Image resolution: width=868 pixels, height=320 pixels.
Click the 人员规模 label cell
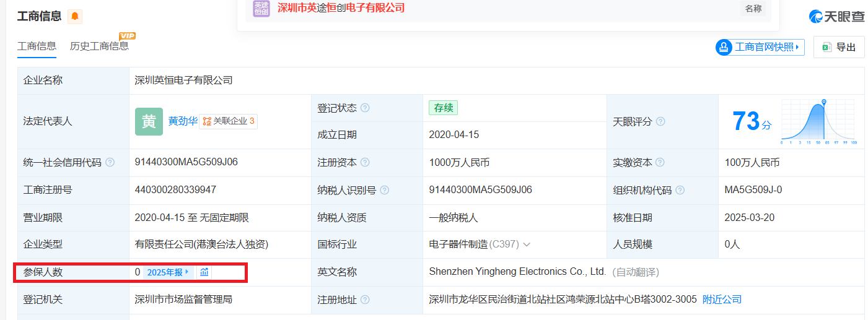point(662,244)
